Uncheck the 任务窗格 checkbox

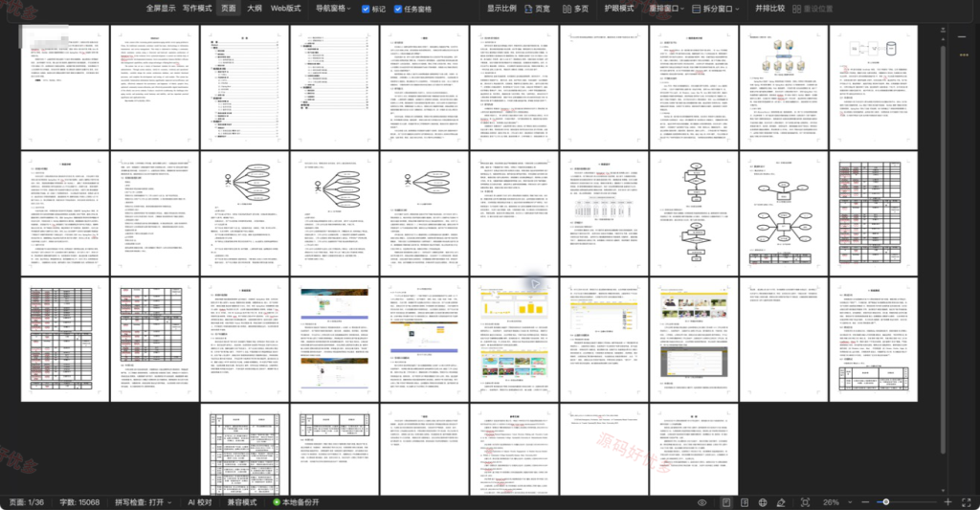tap(397, 9)
